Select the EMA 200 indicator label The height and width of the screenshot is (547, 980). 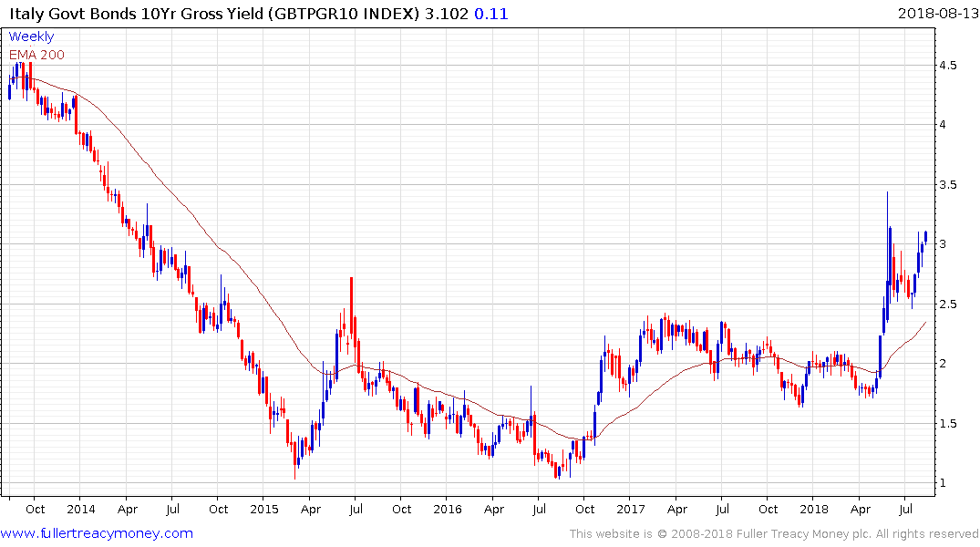37,55
